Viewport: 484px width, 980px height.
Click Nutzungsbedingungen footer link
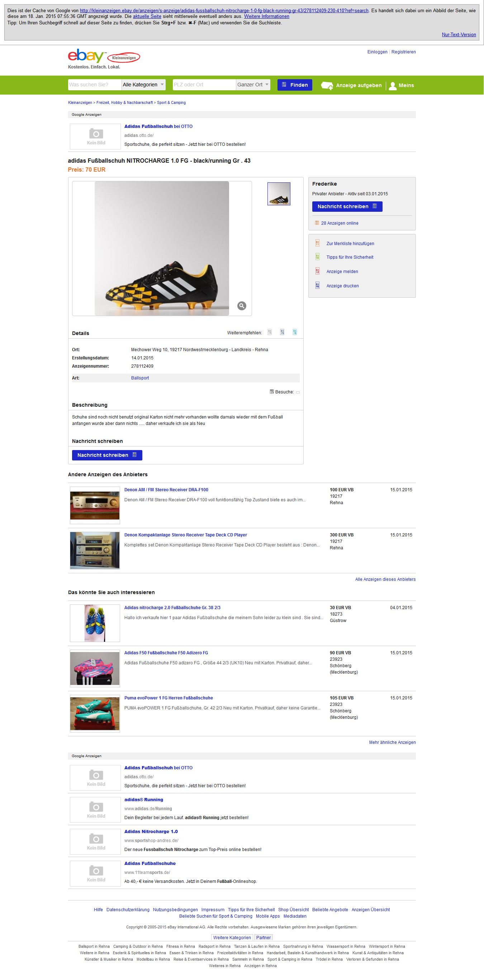(175, 910)
